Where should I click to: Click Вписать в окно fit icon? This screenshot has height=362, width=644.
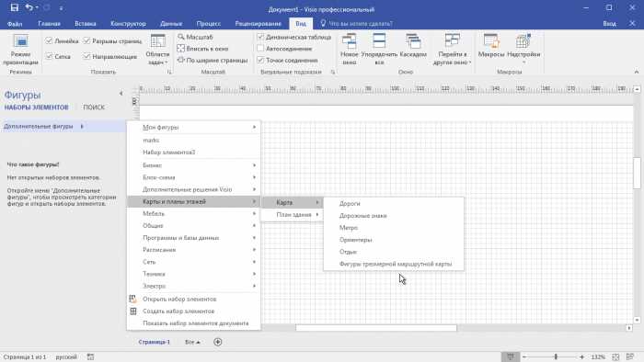180,49
